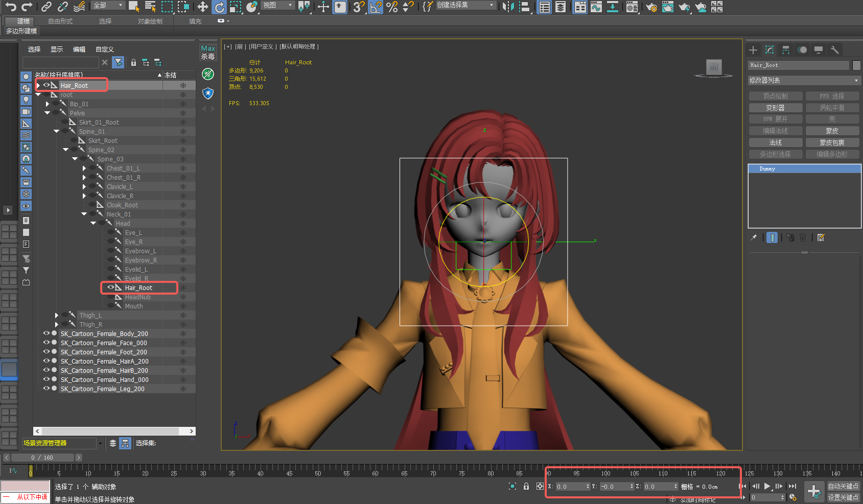The width and height of the screenshot is (863, 504).
Task: Click the 法线 modifier button
Action: pos(775,142)
